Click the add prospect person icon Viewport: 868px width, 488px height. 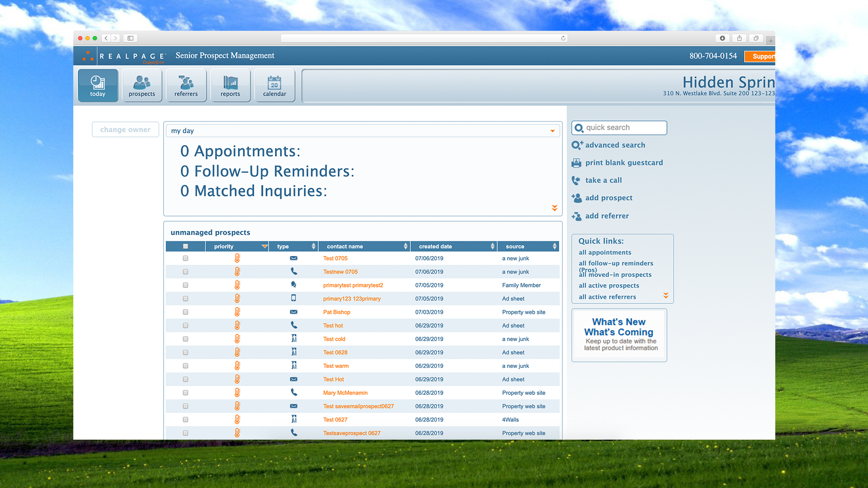click(576, 198)
